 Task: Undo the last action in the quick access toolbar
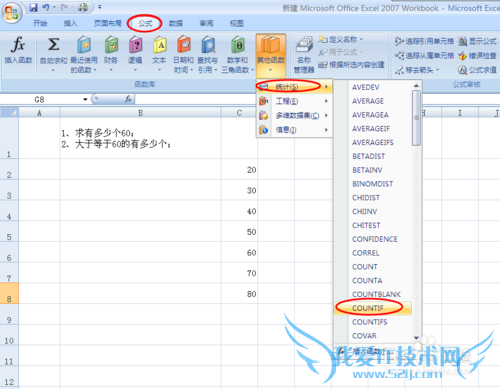tap(46, 7)
